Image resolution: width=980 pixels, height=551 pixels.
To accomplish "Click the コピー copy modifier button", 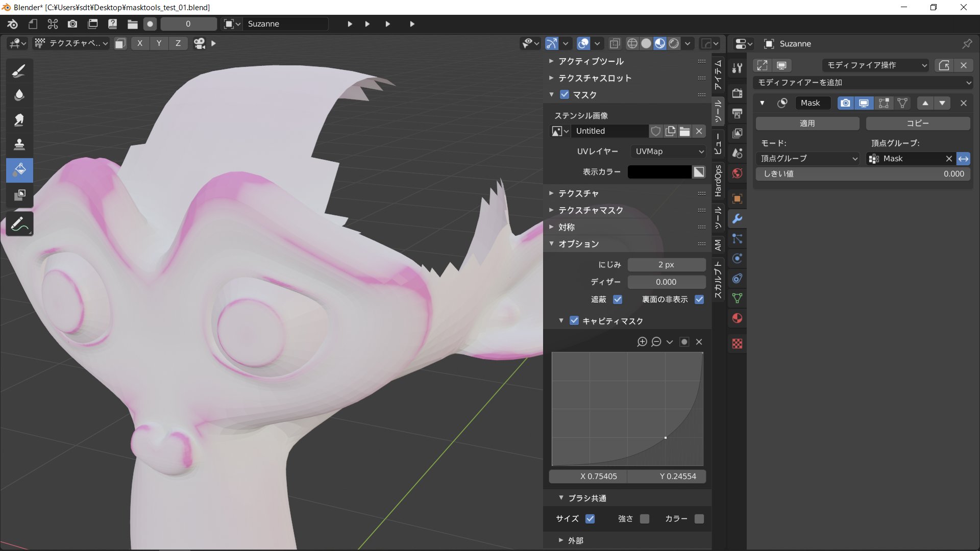I will tap(917, 123).
